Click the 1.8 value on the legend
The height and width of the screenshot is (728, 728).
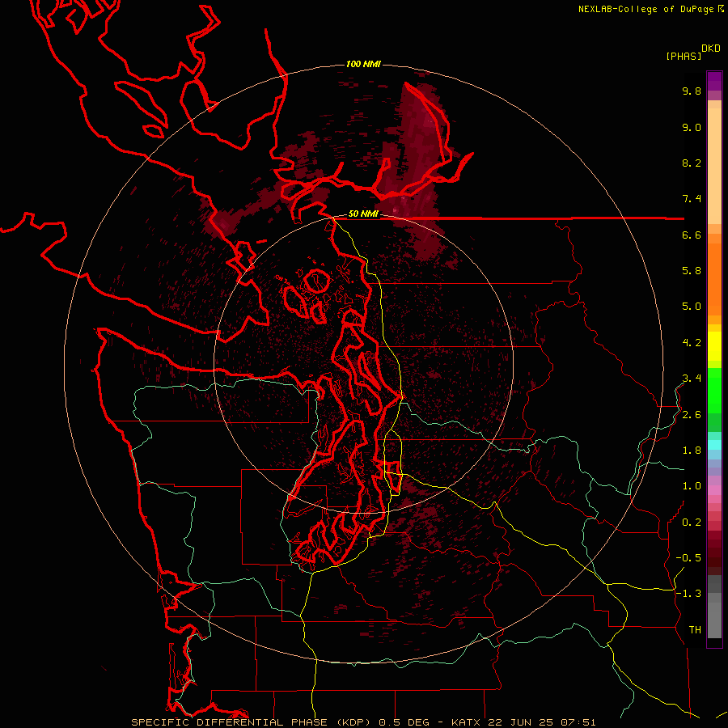tap(692, 451)
